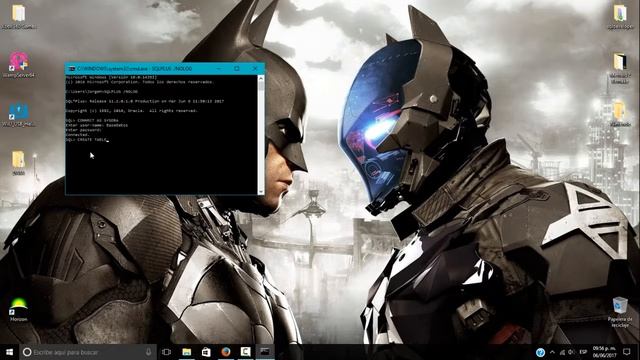Switch the ESP input language indicator
Viewport: 640px width, 360px height.
[583, 352]
